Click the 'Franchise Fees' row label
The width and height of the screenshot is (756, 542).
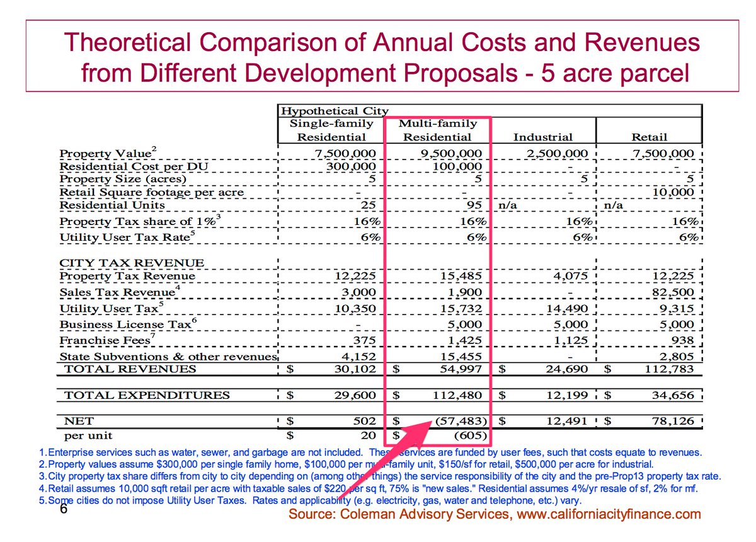click(x=106, y=340)
